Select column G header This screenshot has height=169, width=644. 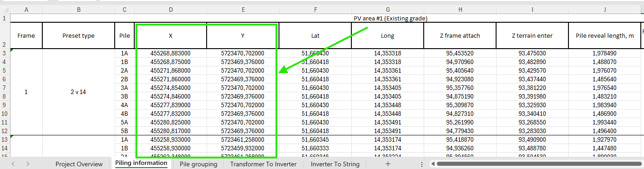coord(387,10)
